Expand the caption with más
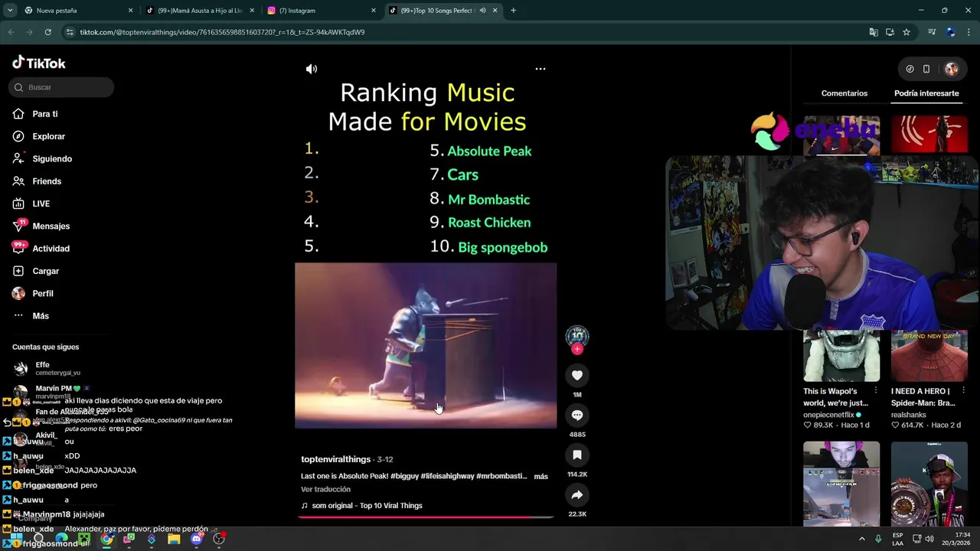Image resolution: width=980 pixels, height=551 pixels. tap(541, 476)
